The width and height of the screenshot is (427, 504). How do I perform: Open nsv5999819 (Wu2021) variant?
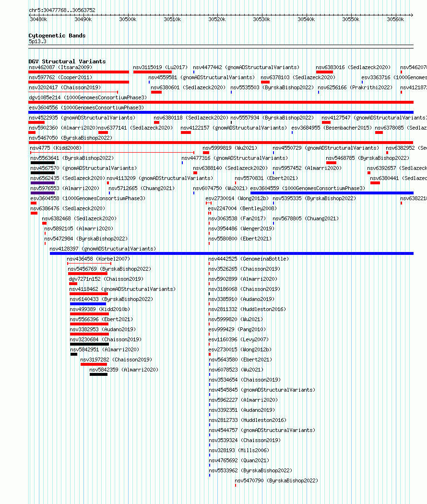(x=230, y=148)
